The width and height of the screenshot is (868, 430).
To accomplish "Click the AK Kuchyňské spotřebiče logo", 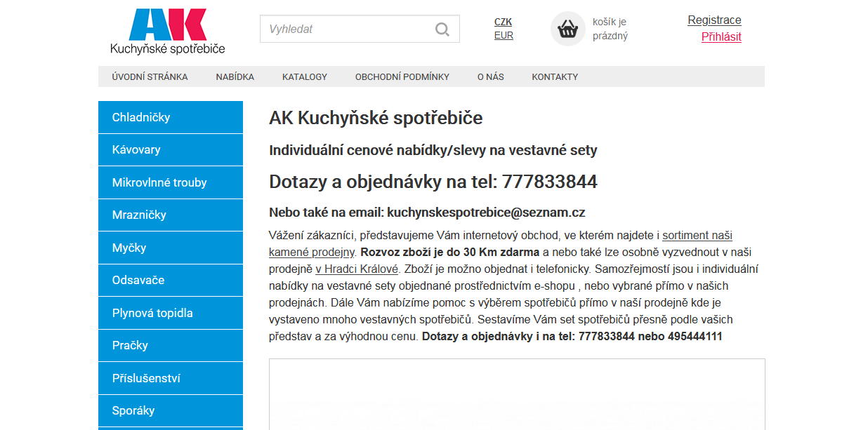I will coord(168,32).
